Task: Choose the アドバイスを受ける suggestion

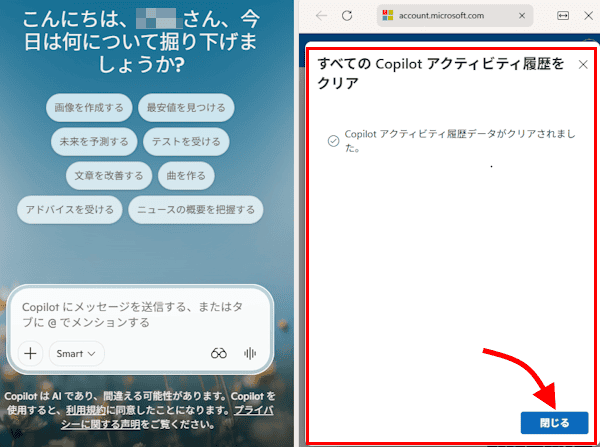Action: (x=70, y=210)
